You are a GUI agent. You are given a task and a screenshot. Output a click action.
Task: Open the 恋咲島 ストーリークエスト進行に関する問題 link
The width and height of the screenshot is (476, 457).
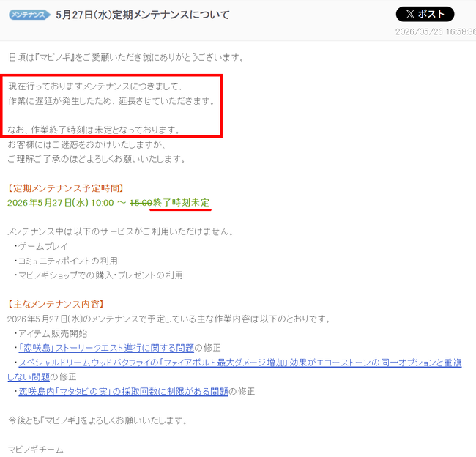106,348
